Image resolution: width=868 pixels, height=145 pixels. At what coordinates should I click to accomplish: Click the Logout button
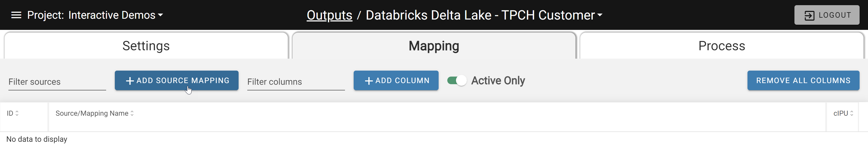pyautogui.click(x=826, y=15)
